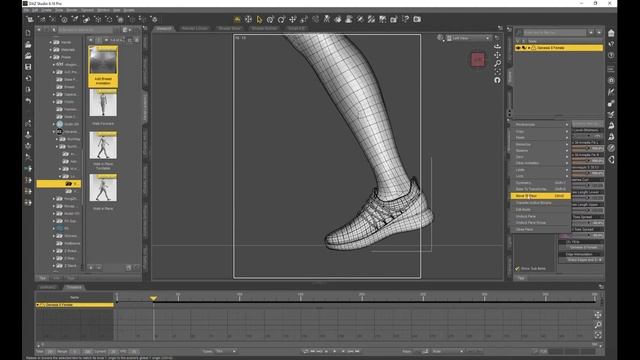The image size is (640, 360).
Task: Select the yellow arrow Node Selection tool
Action: click(259, 19)
